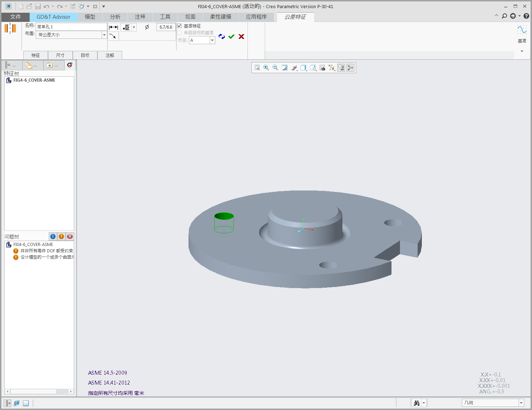
Task: Expand the 标签 label dropdown
Action: tap(212, 40)
